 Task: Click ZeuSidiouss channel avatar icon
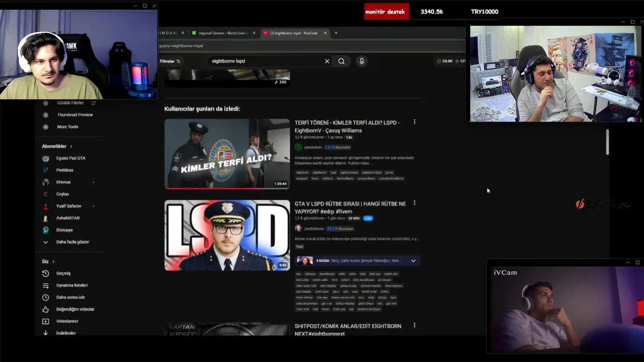coord(298,228)
